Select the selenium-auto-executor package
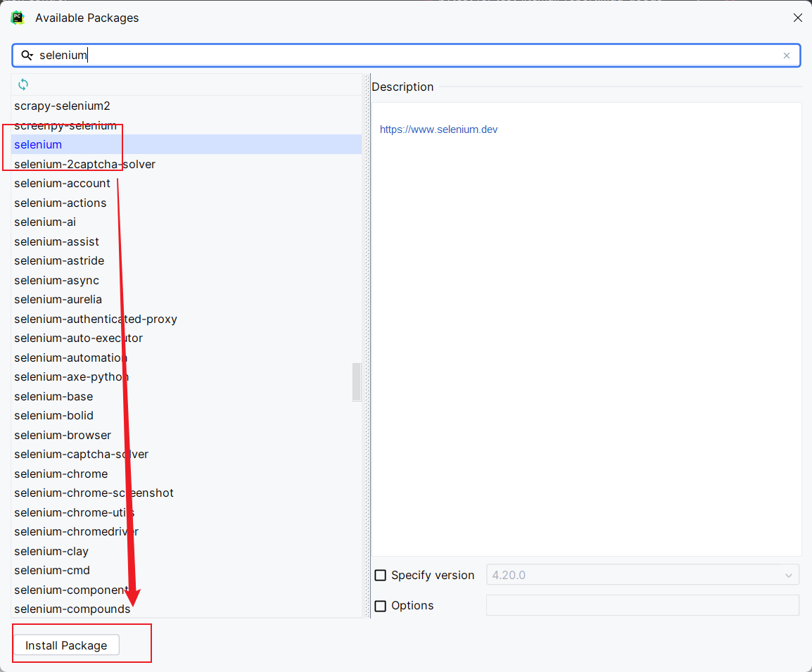 coord(186,338)
